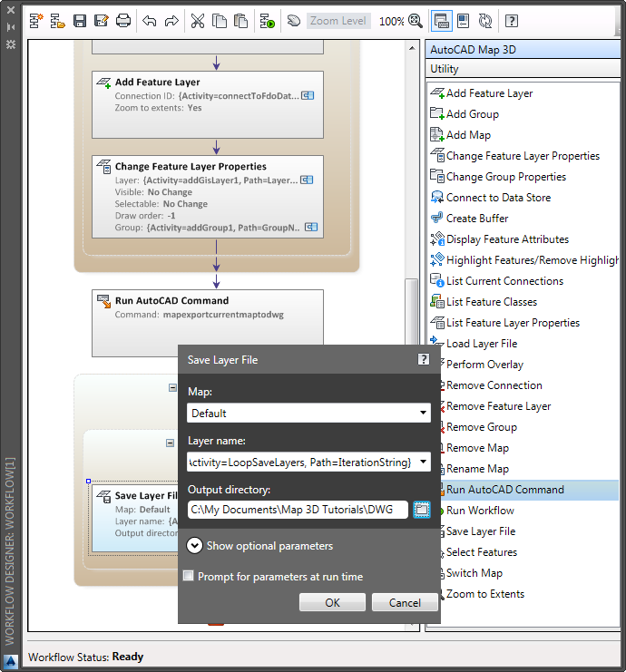Select the highlighted Run AutoCAD Command list entry

coord(530,490)
